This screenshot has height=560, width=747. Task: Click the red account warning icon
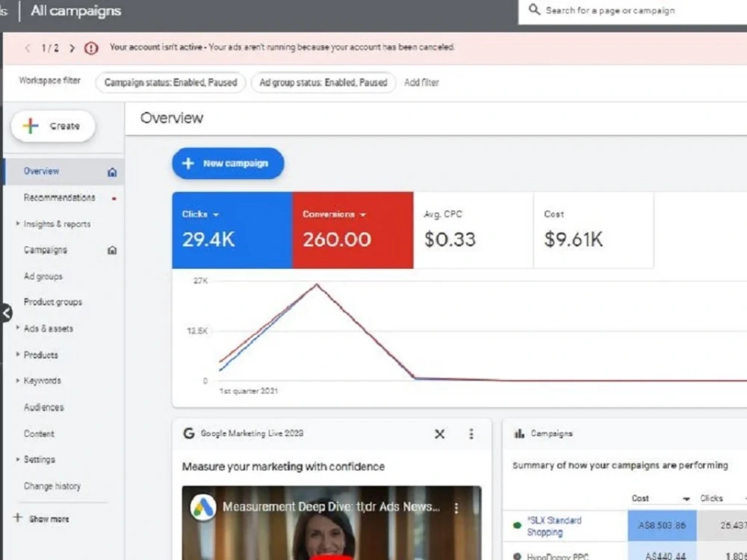pos(91,48)
